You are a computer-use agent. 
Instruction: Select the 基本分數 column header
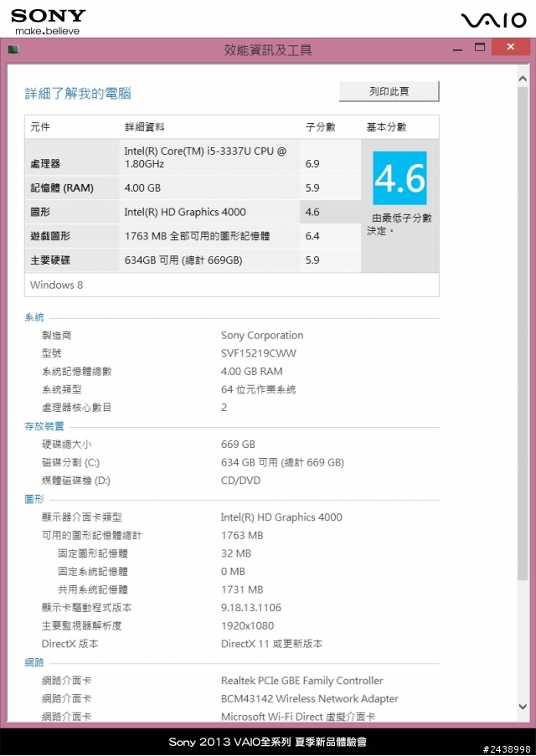[x=386, y=126]
